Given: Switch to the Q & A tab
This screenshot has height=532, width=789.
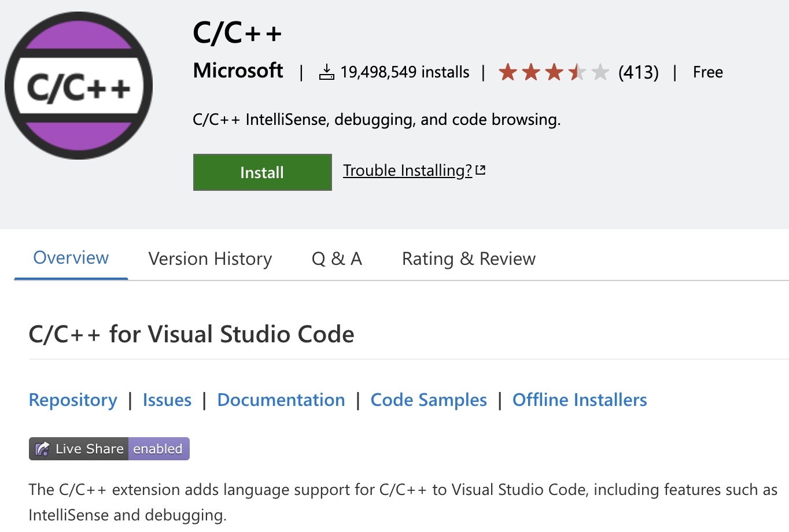Looking at the screenshot, I should [x=337, y=258].
